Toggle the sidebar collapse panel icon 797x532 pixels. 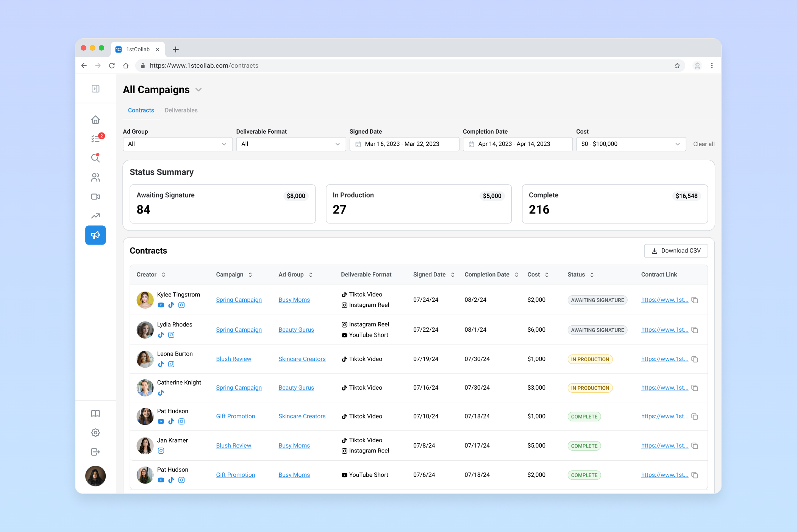(x=95, y=89)
